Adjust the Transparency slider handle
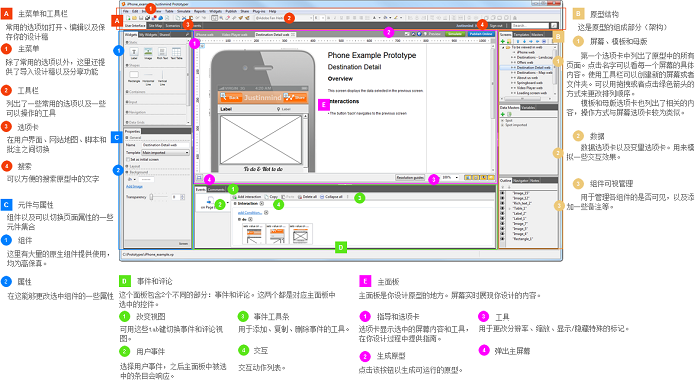 (152, 197)
